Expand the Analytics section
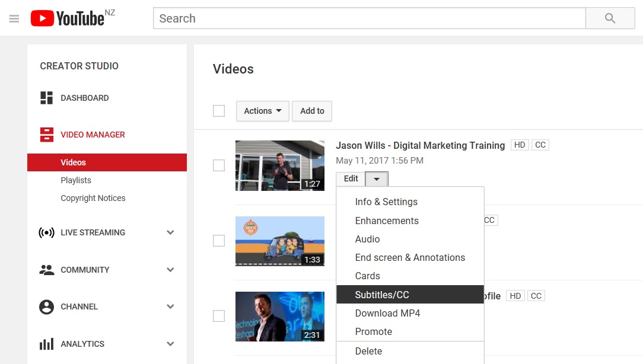Screen dimensions: 643x364 click(171, 344)
